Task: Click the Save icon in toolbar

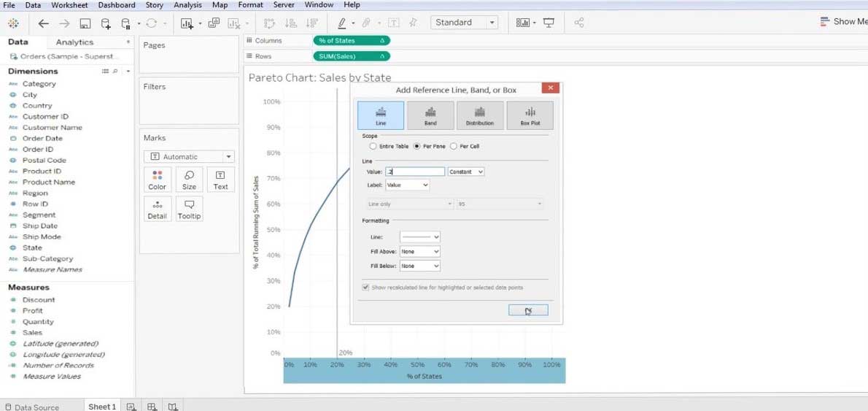Action: 85,23
